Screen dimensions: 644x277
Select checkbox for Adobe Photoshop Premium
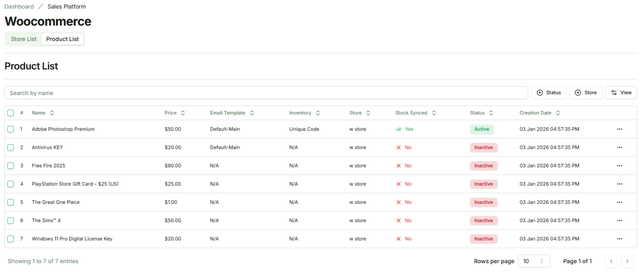(11, 129)
